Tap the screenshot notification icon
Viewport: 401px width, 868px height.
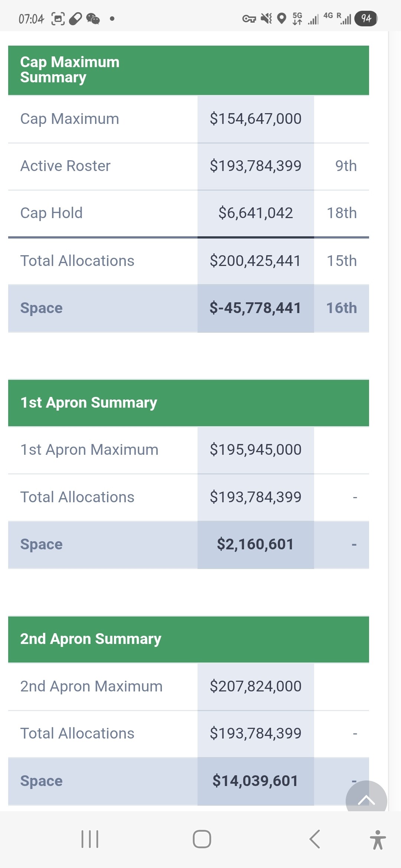click(x=58, y=19)
